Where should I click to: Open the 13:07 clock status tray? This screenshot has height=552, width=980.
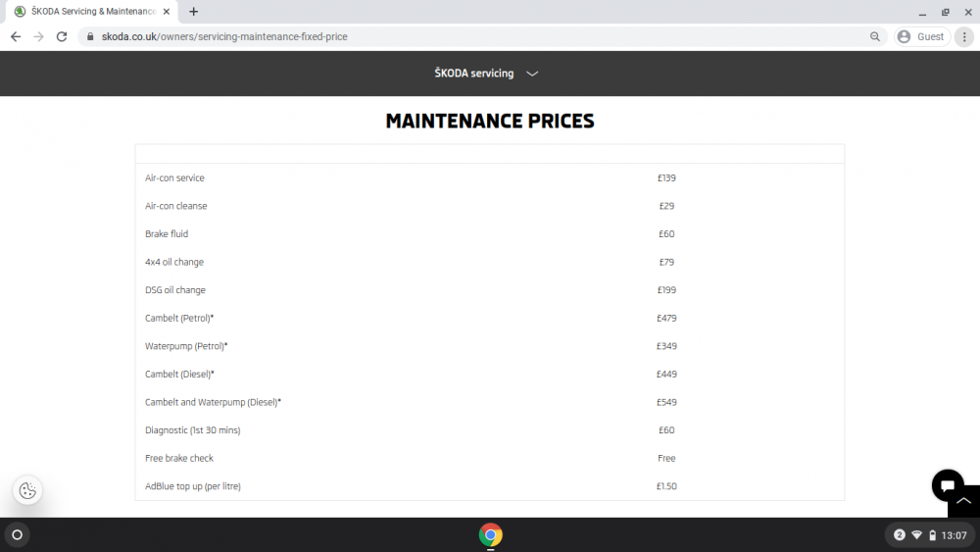(954, 535)
